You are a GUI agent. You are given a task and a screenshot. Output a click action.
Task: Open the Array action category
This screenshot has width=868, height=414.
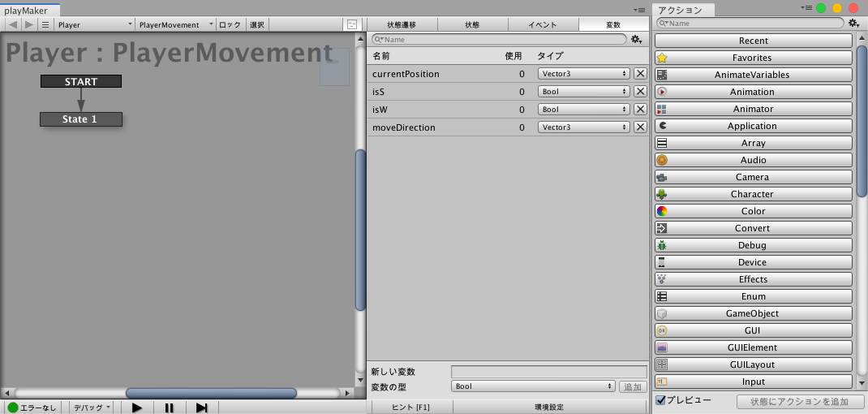click(754, 143)
